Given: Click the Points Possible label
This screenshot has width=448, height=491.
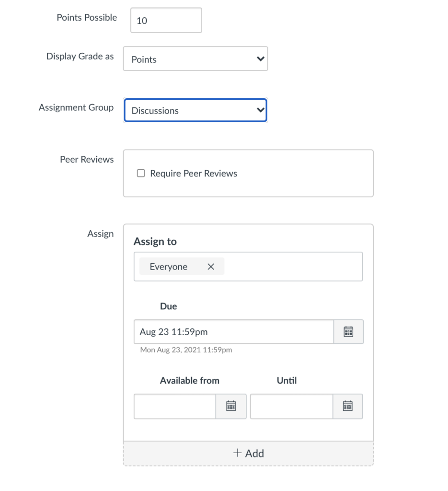Looking at the screenshot, I should [x=87, y=18].
